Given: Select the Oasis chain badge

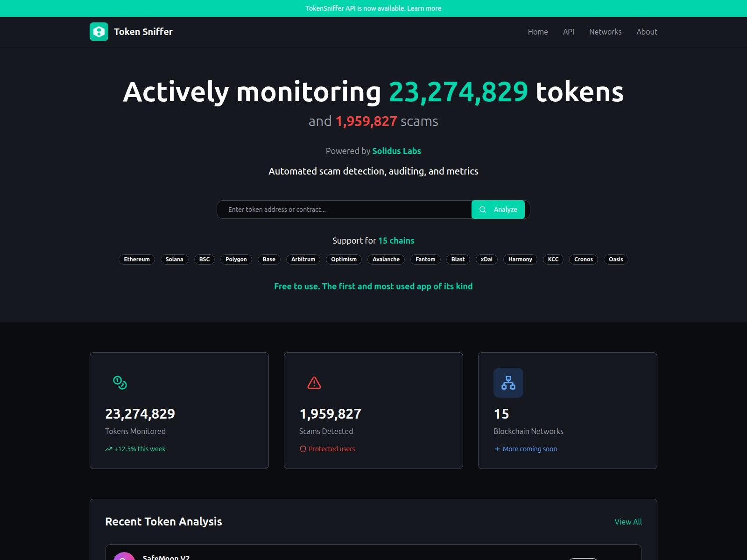Looking at the screenshot, I should pos(616,259).
